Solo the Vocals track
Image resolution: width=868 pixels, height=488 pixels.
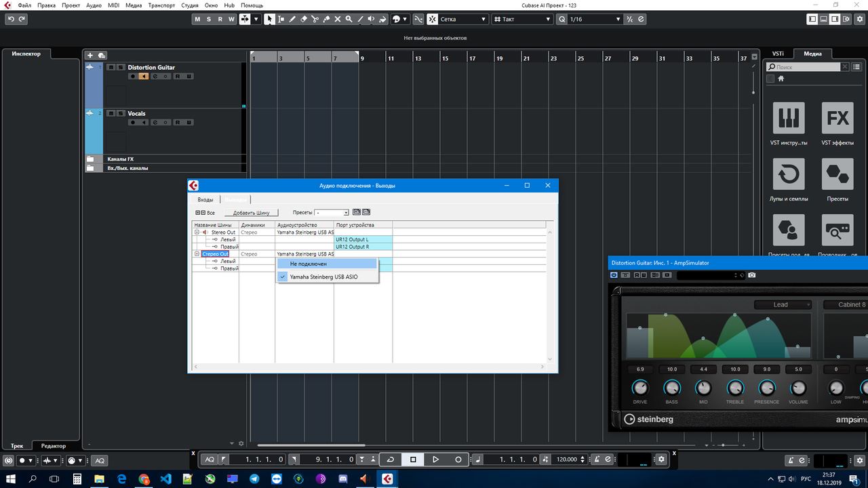[x=121, y=113]
